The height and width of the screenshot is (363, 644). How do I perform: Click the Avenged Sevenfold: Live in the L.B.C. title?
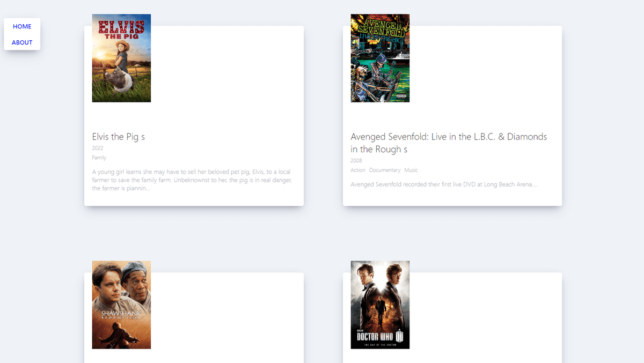click(x=449, y=143)
